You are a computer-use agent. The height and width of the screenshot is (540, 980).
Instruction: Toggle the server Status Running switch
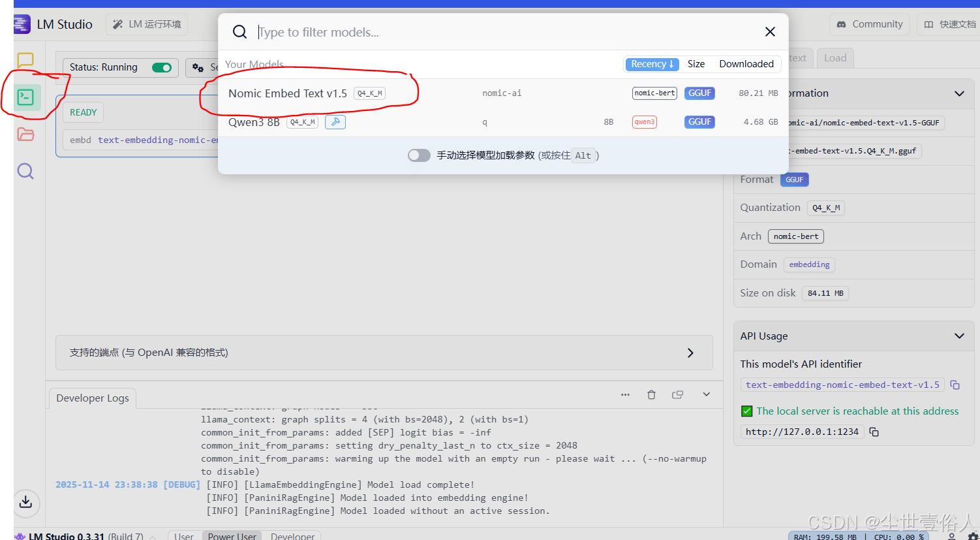(x=162, y=67)
